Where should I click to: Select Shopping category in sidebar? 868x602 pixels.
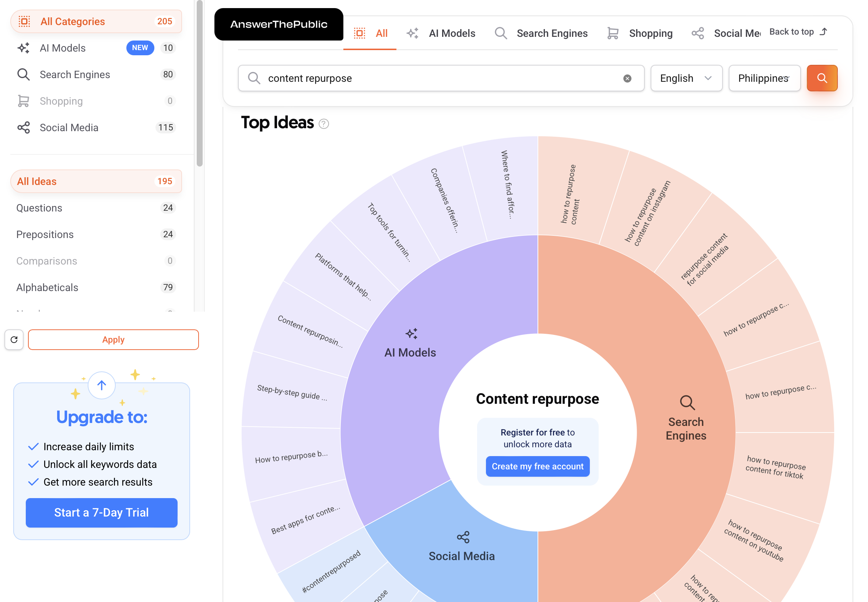(96, 101)
